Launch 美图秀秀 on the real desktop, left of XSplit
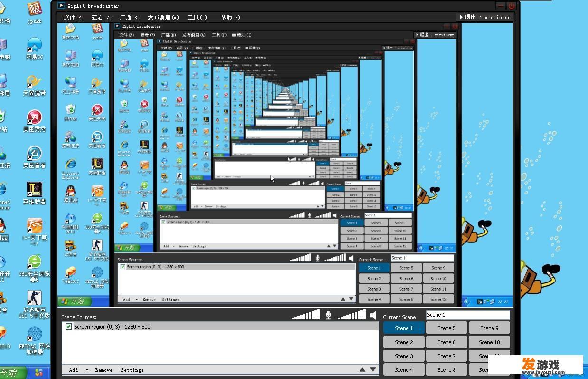Screen dimensions: 588x379 [34, 120]
